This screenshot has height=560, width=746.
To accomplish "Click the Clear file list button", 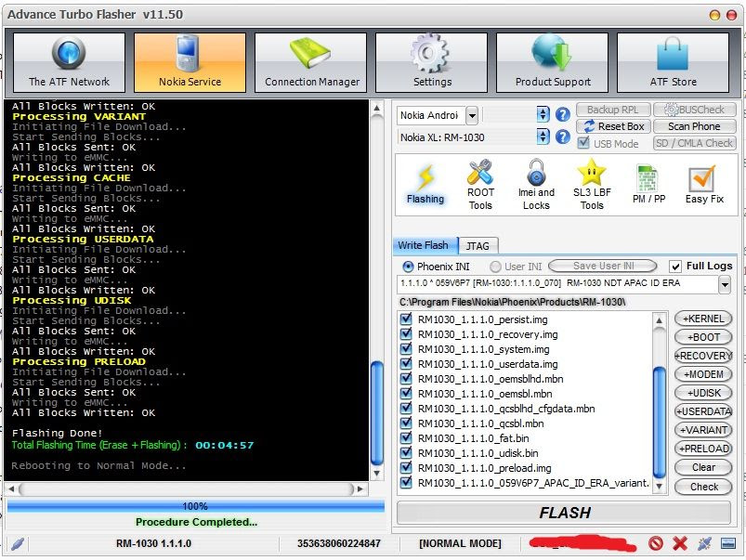I will (x=703, y=467).
